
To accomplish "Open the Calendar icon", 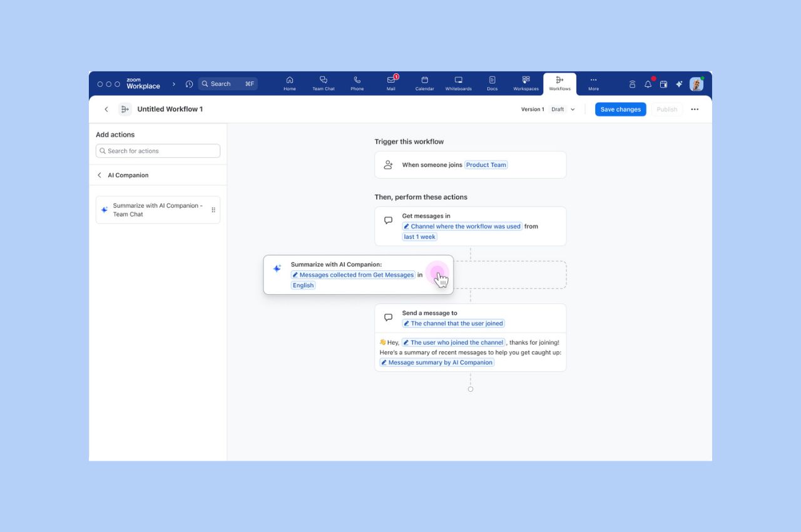I will [x=424, y=83].
